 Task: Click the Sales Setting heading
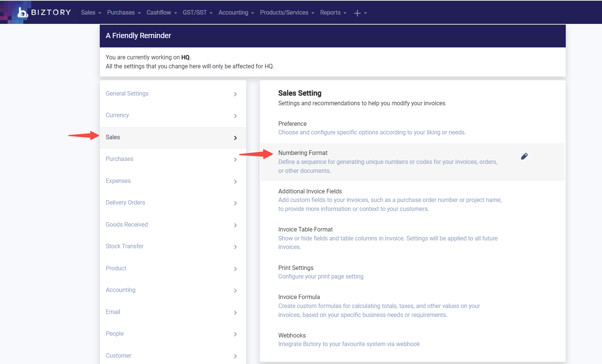pos(300,93)
